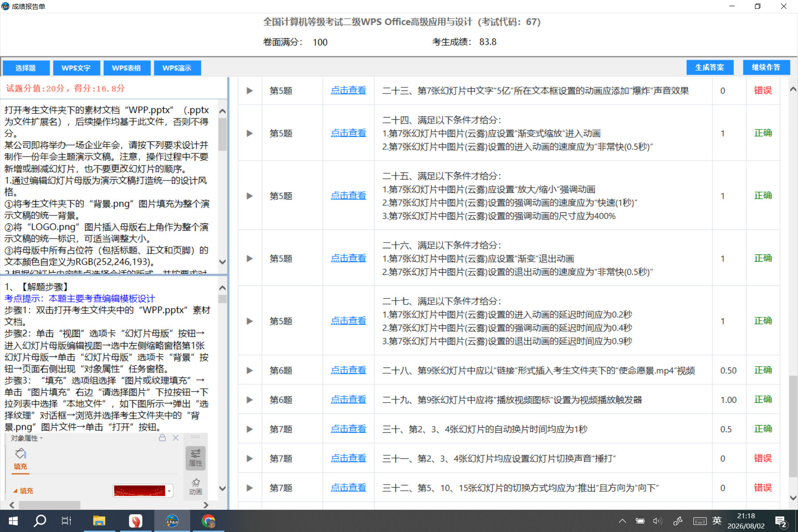This screenshot has height=532, width=798.
Task: Click the 生成答案 button
Action: [x=710, y=67]
